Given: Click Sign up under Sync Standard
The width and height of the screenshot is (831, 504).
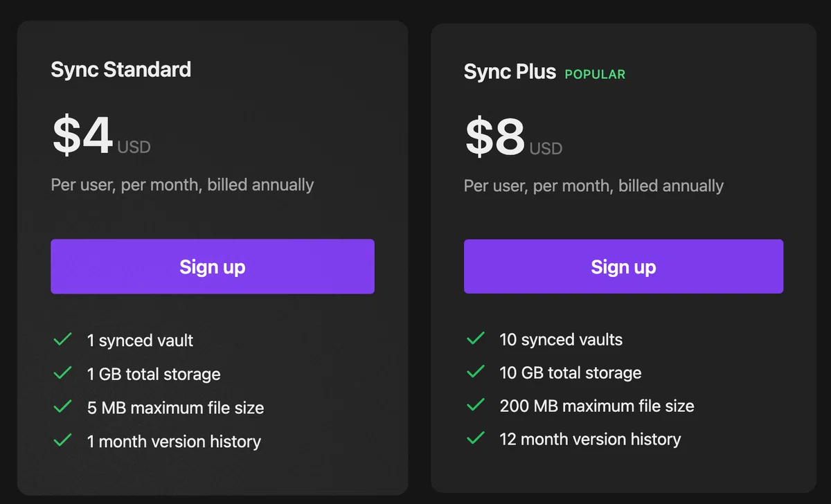Looking at the screenshot, I should tap(213, 267).
